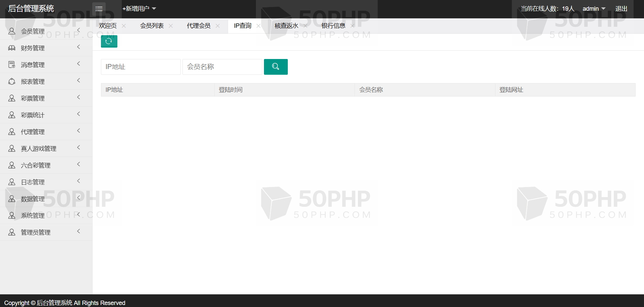Open the +新增用户 dropdown

coord(139,9)
